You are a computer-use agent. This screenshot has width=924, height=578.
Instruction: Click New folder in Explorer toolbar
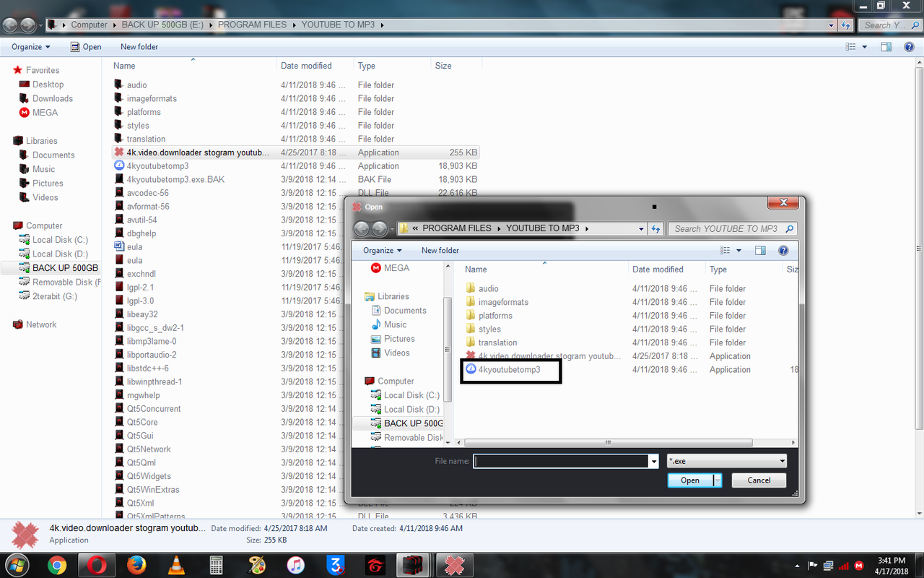(139, 47)
